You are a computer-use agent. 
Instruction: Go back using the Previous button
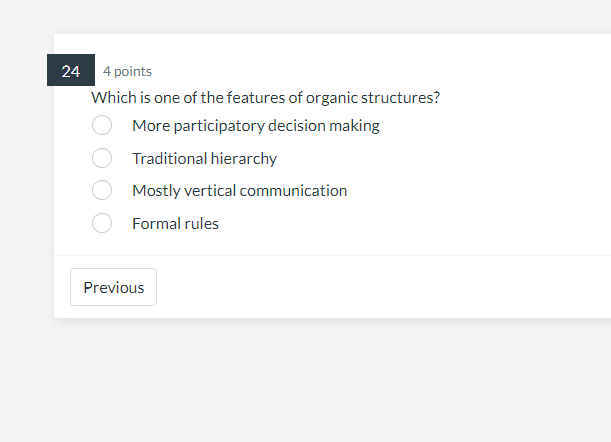point(113,287)
